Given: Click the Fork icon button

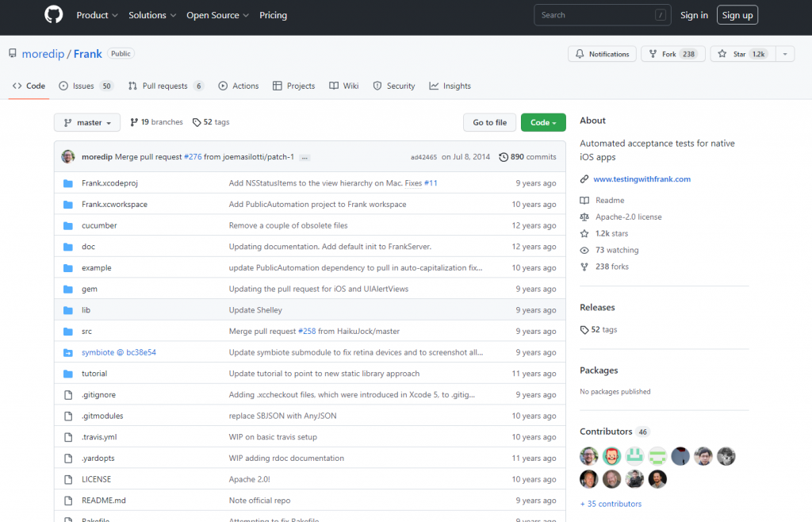Looking at the screenshot, I should [653, 54].
